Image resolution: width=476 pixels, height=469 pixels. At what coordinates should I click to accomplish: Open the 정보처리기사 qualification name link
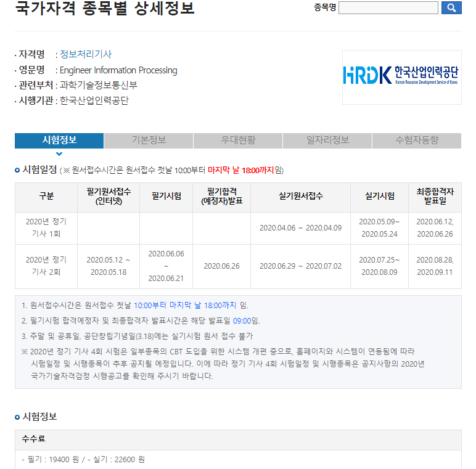[86, 54]
